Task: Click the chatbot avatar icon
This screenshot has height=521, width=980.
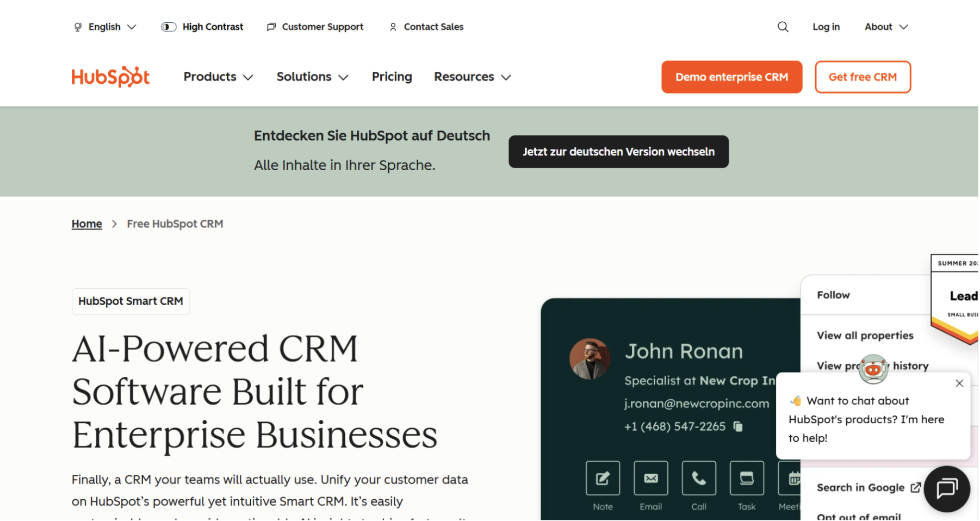Action: [873, 369]
